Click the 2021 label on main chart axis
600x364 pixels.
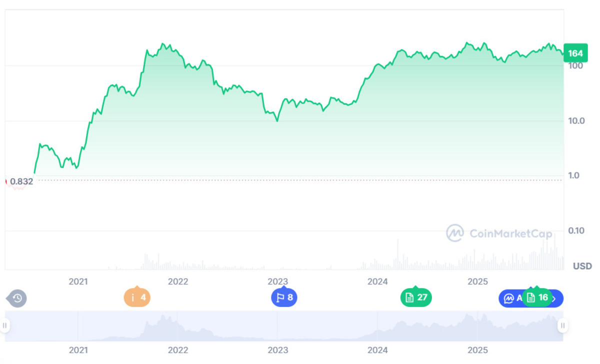(78, 281)
